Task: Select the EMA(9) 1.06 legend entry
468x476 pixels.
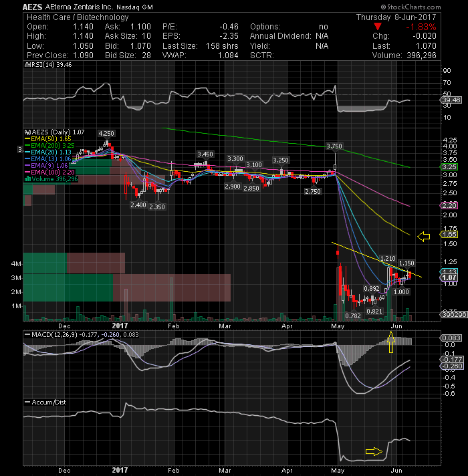Action: tap(46, 166)
